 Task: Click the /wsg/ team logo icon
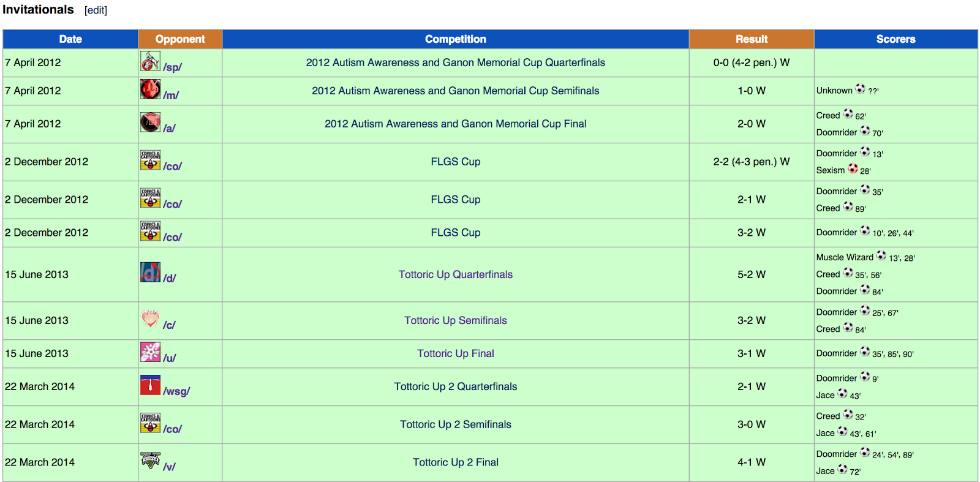(150, 385)
